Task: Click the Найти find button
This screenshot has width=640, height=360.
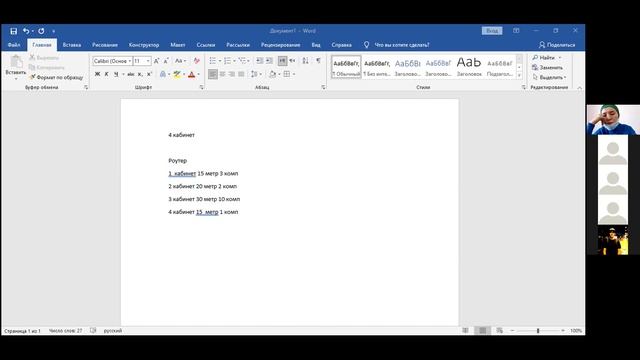Action: pos(547,58)
